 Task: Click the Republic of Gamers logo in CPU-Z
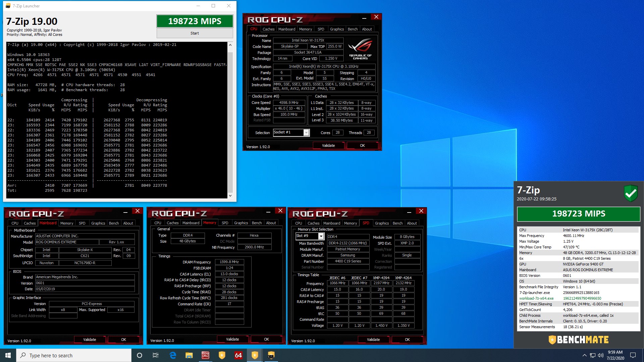[x=360, y=49]
